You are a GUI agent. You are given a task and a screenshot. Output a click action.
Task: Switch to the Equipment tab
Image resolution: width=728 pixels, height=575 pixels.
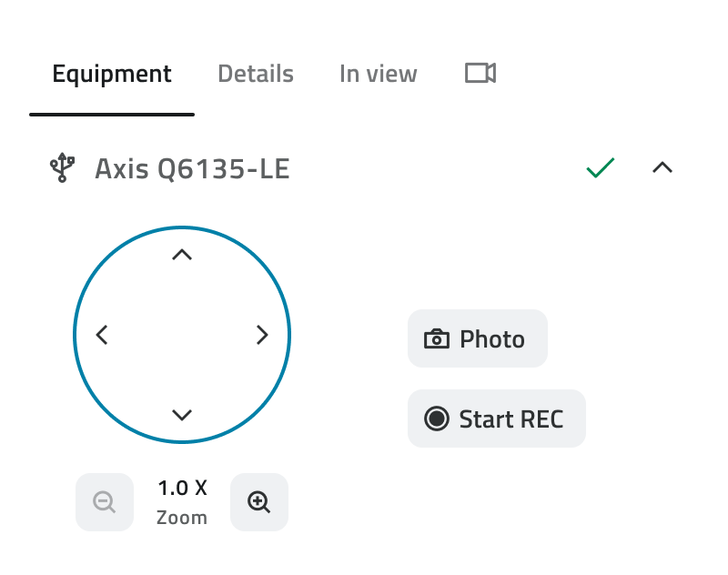pyautogui.click(x=112, y=74)
